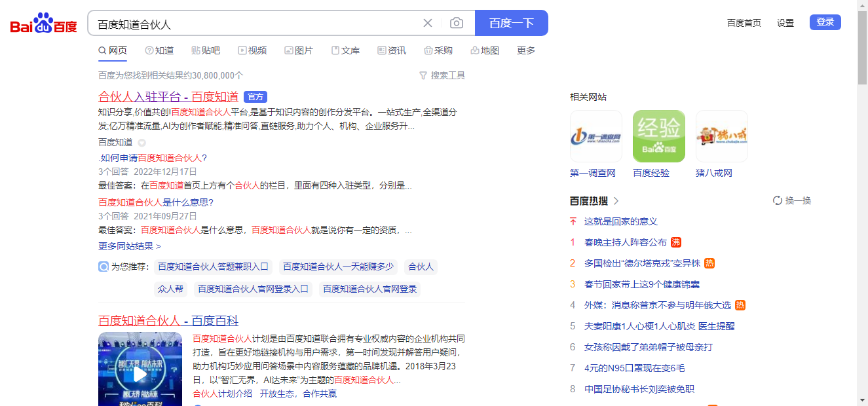Image resolution: width=868 pixels, height=406 pixels.
Task: Open the 采购 tab
Action: click(x=438, y=50)
